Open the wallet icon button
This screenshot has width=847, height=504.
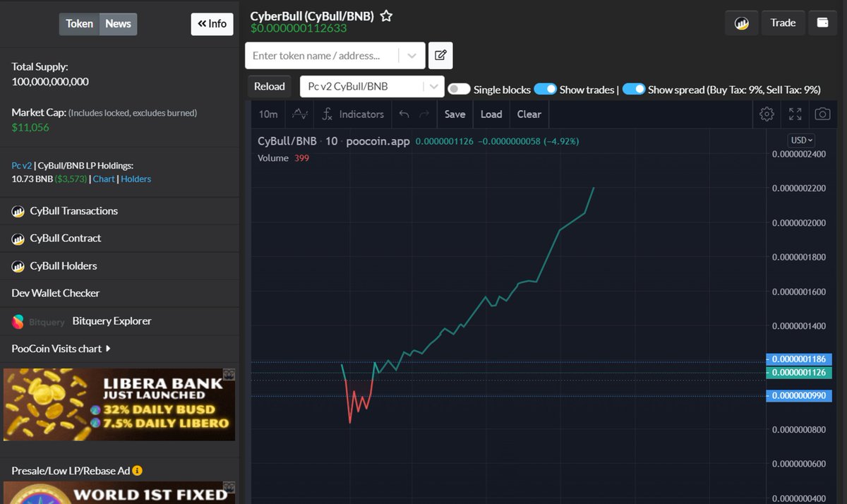822,23
